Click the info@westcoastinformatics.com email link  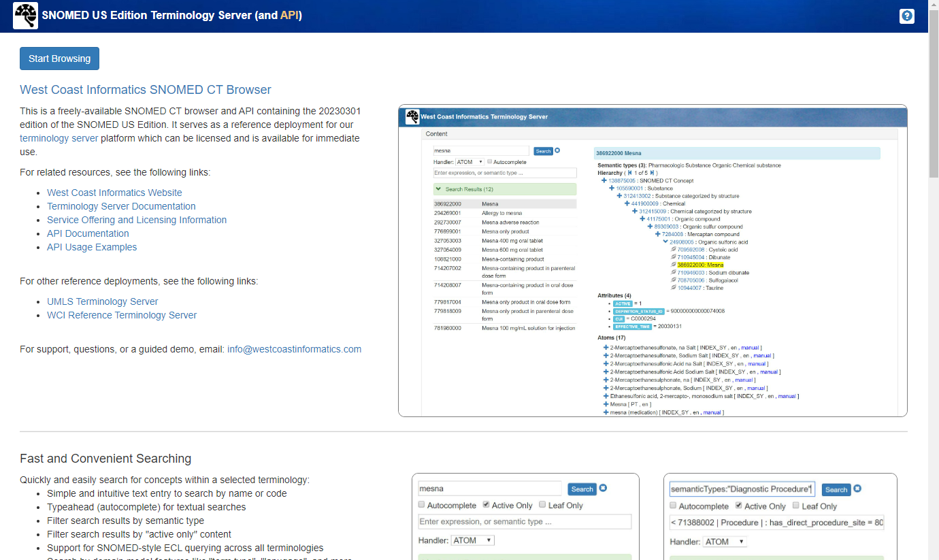[294, 349]
